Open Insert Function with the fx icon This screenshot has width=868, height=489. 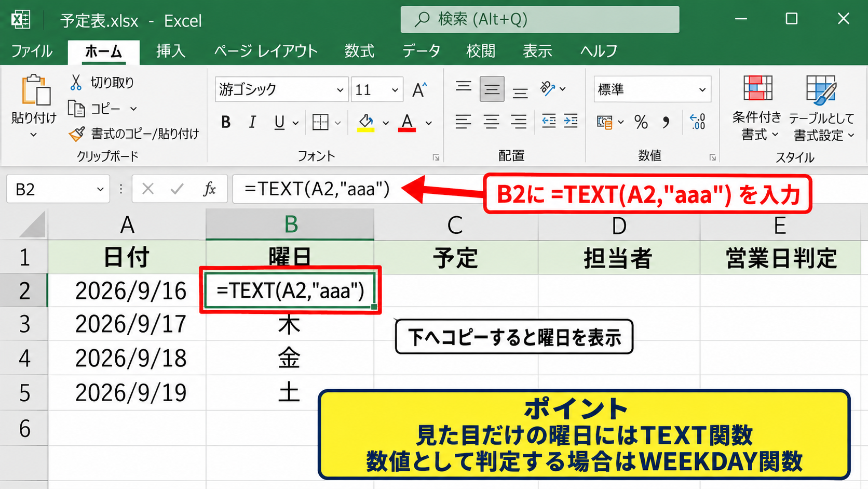(209, 189)
